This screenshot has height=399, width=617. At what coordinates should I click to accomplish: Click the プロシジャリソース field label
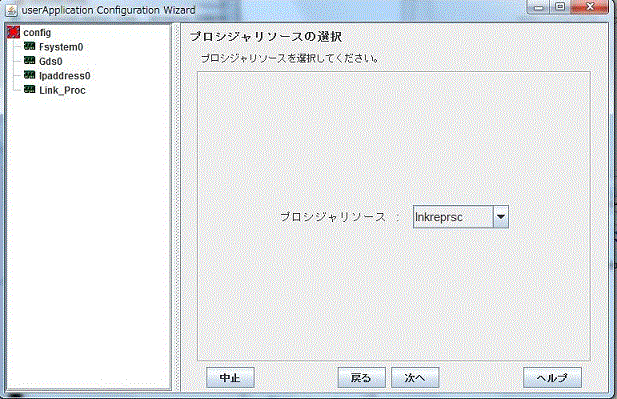[x=333, y=217]
